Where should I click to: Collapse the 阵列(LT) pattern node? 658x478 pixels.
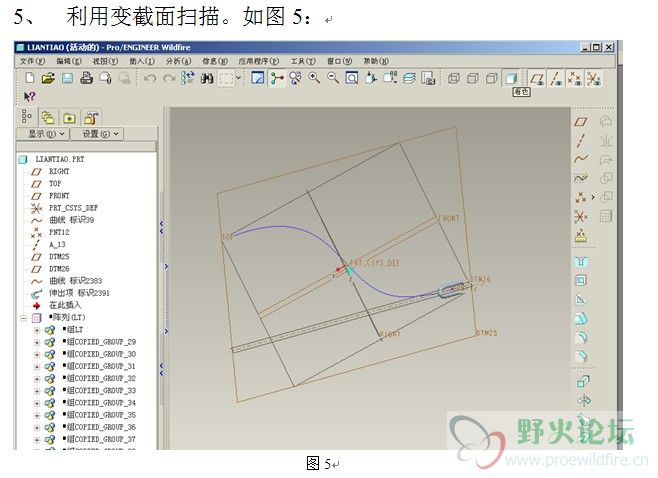click(24, 318)
